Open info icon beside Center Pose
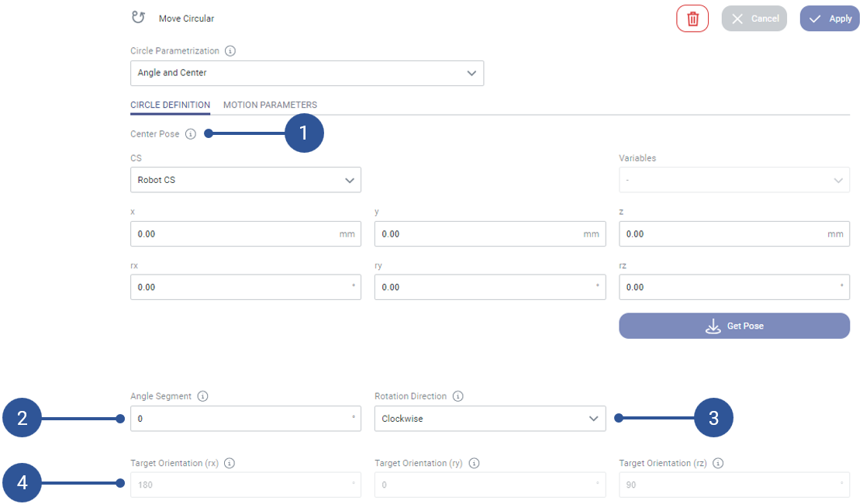Screen dimensions: 863x504 [191, 133]
